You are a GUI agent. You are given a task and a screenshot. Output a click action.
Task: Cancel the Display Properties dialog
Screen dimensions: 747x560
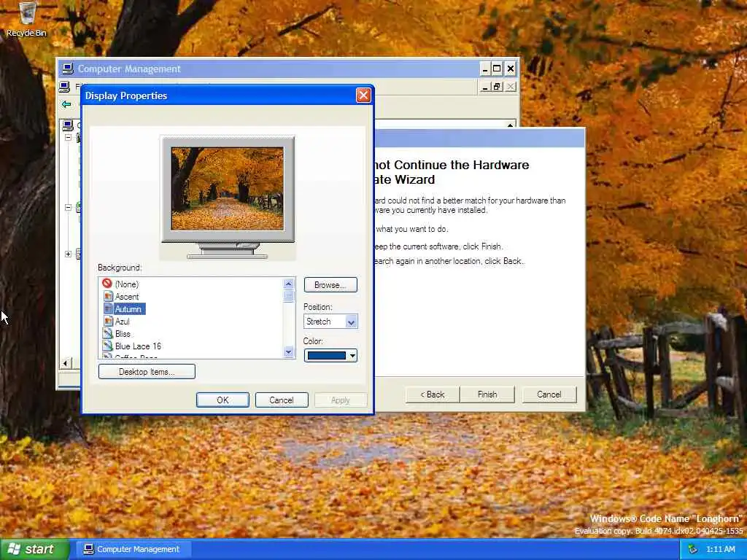282,400
